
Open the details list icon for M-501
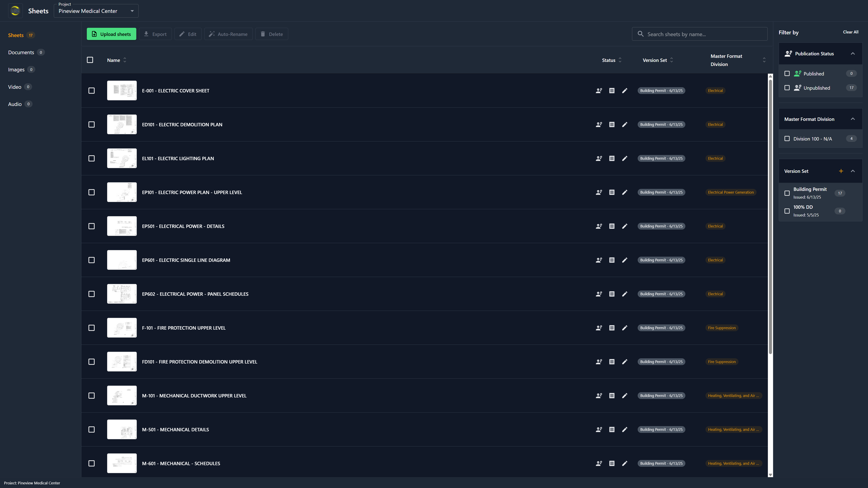pyautogui.click(x=612, y=429)
